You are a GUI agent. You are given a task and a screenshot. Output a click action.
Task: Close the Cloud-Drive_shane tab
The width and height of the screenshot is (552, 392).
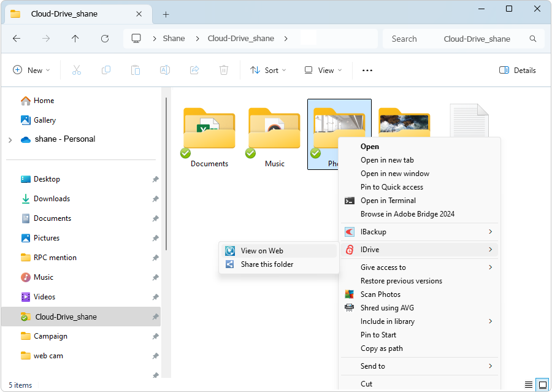[139, 13]
